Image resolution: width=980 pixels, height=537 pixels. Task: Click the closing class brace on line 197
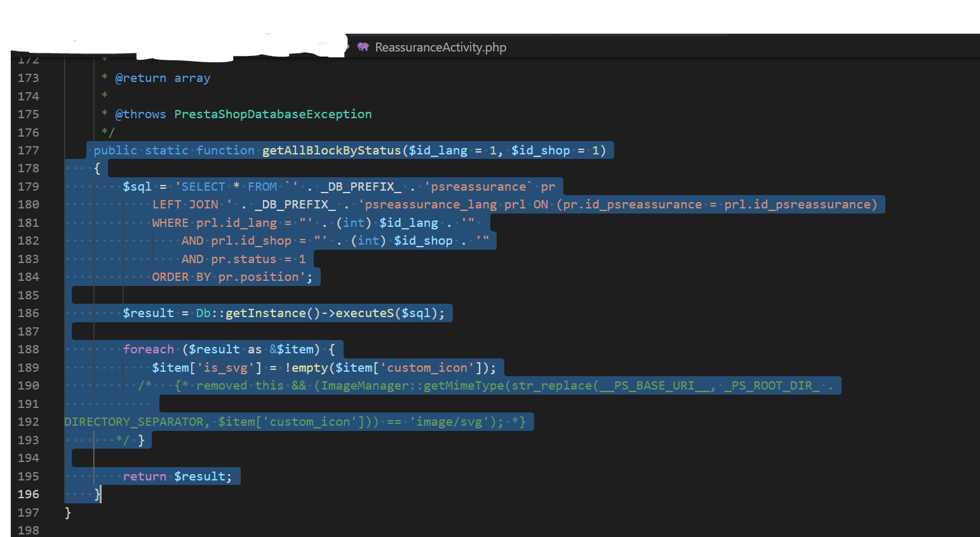(x=68, y=512)
